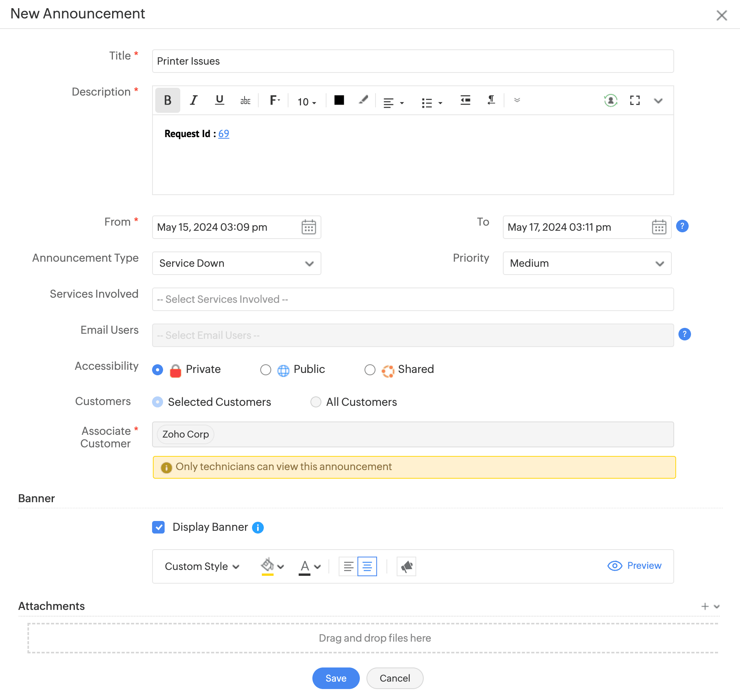The width and height of the screenshot is (740, 700).
Task: Click help icon next to Email Users
Action: coord(684,334)
